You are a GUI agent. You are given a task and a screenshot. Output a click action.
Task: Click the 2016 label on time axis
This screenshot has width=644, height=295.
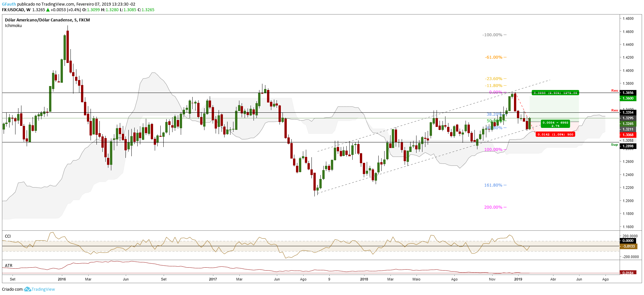(x=62, y=279)
